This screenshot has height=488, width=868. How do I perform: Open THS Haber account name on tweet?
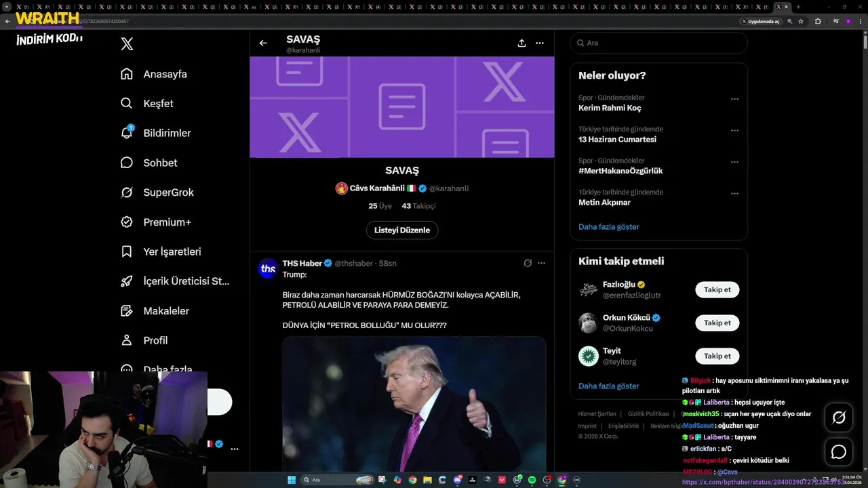click(x=302, y=263)
